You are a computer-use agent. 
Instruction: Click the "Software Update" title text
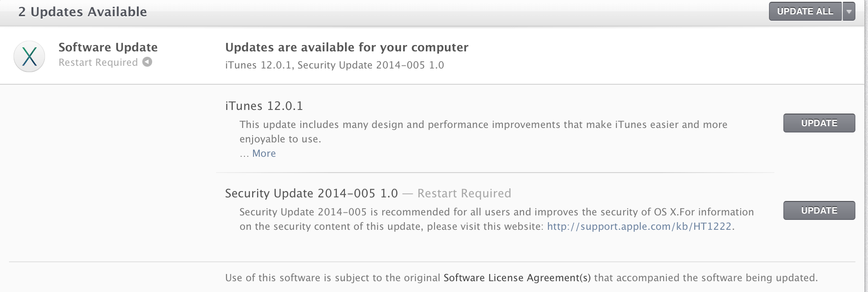pos(108,47)
